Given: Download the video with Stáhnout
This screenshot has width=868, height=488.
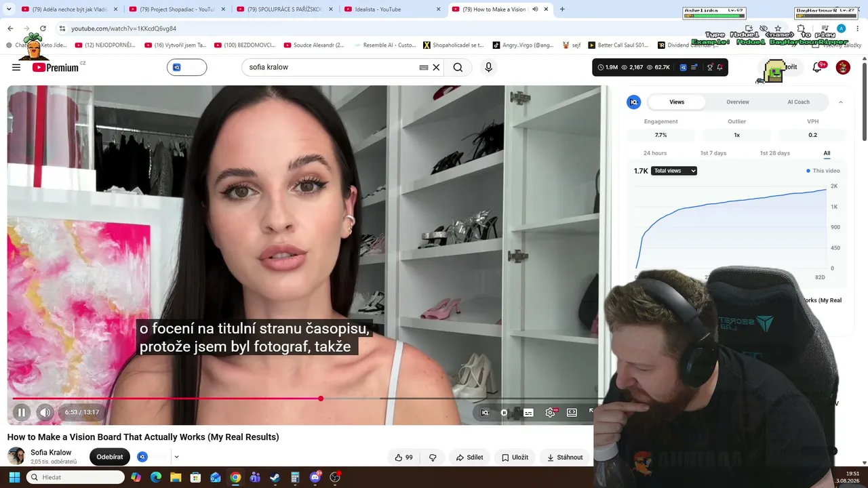Looking at the screenshot, I should (x=565, y=457).
